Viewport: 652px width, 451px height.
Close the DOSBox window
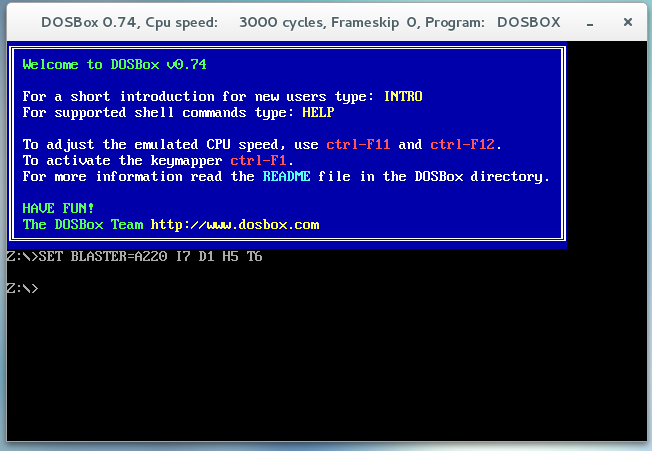(x=628, y=22)
